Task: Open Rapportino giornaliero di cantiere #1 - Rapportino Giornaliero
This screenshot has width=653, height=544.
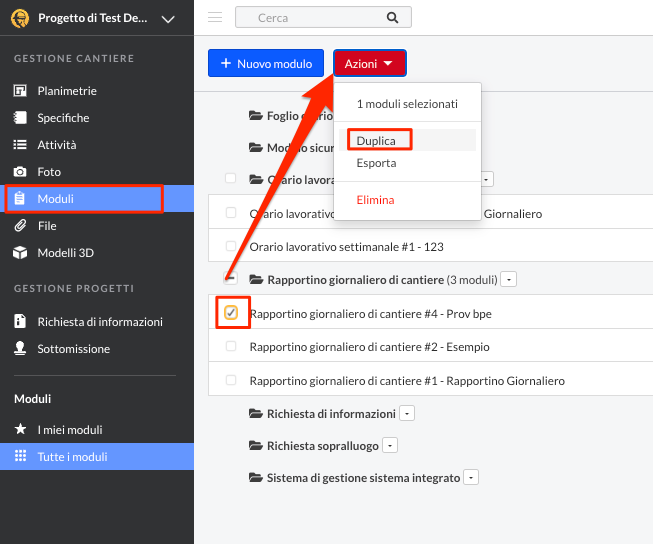Action: point(407,381)
